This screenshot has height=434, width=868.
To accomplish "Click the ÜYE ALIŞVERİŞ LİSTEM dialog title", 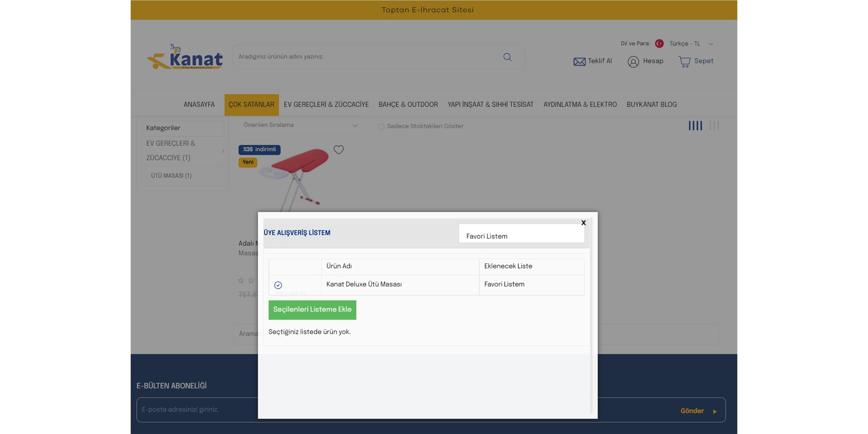I will [297, 233].
